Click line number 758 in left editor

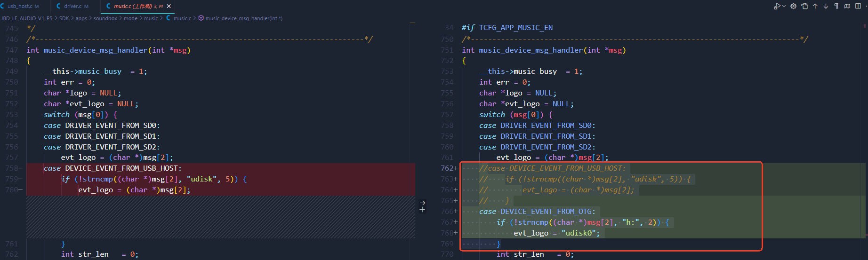(11, 168)
